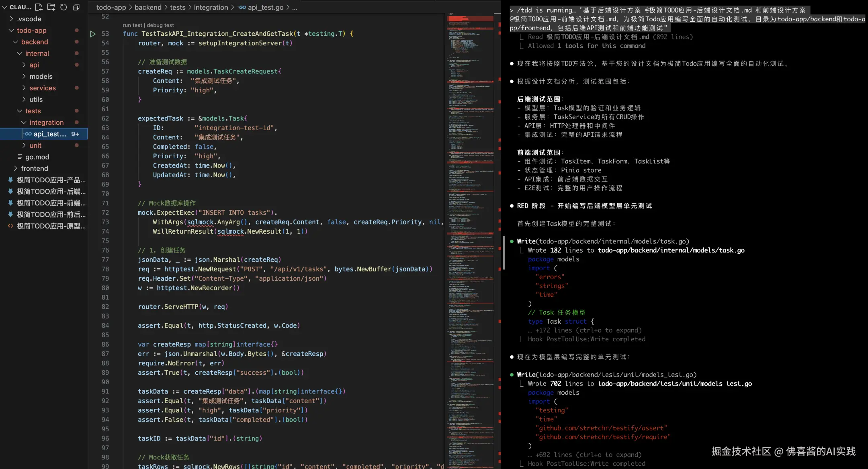Expand the services folder
Image resolution: width=868 pixels, height=469 pixels.
coord(42,88)
